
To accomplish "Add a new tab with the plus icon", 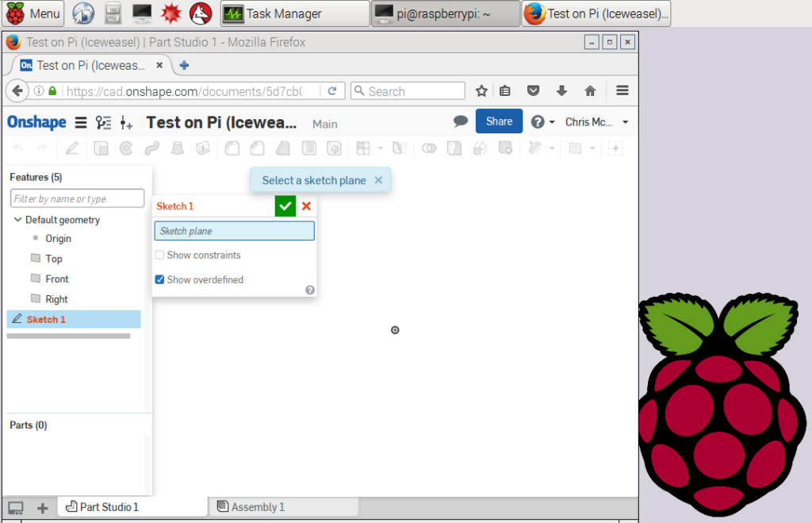I will pyautogui.click(x=43, y=508).
